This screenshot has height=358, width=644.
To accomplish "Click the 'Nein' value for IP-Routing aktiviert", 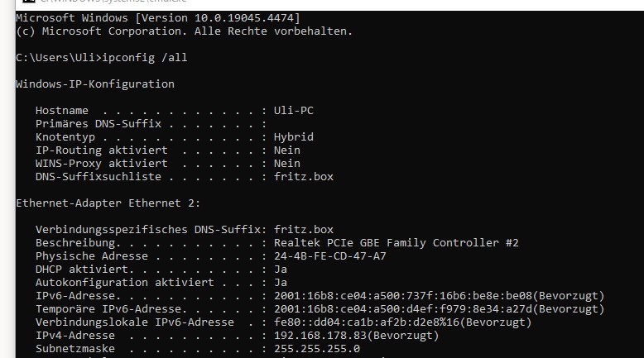I will coord(287,150).
